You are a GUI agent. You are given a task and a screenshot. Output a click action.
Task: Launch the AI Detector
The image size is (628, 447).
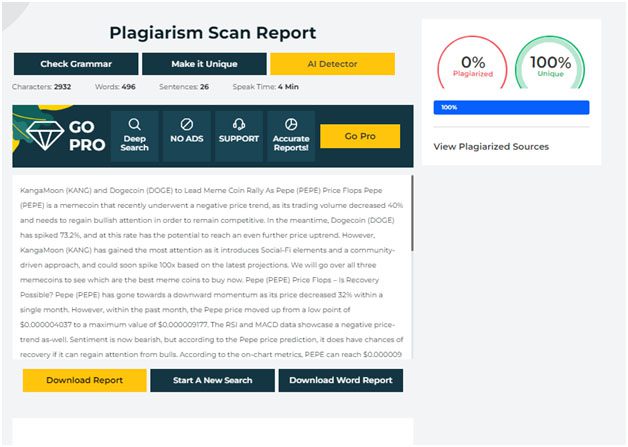pos(332,64)
